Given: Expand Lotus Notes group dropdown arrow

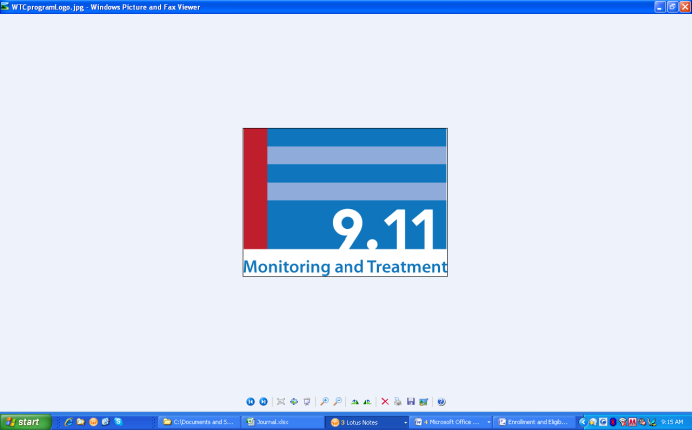Looking at the screenshot, I should click(406, 422).
